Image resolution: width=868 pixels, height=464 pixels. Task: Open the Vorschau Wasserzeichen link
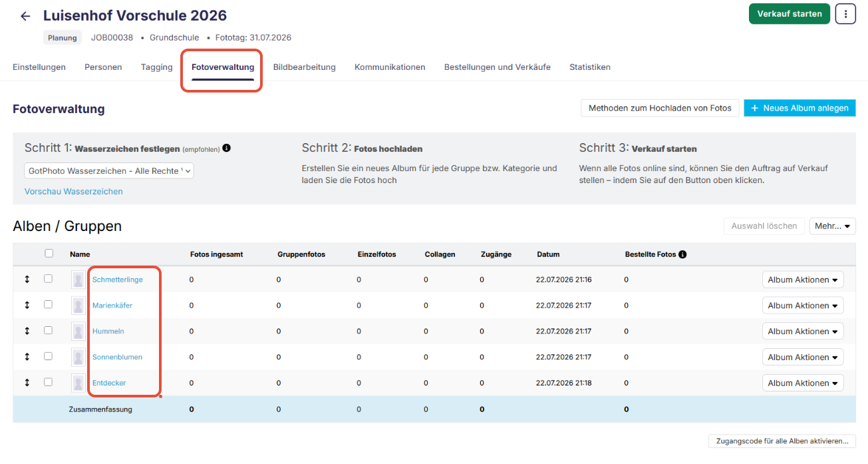pos(74,192)
